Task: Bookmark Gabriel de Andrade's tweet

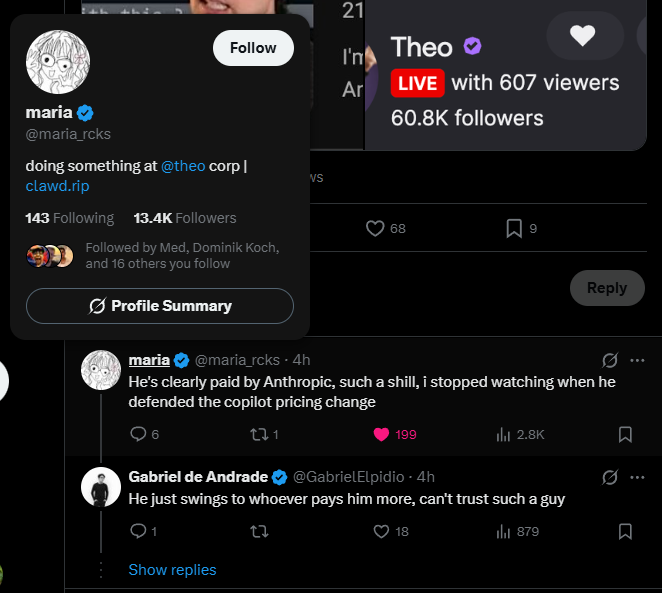Action: click(625, 531)
